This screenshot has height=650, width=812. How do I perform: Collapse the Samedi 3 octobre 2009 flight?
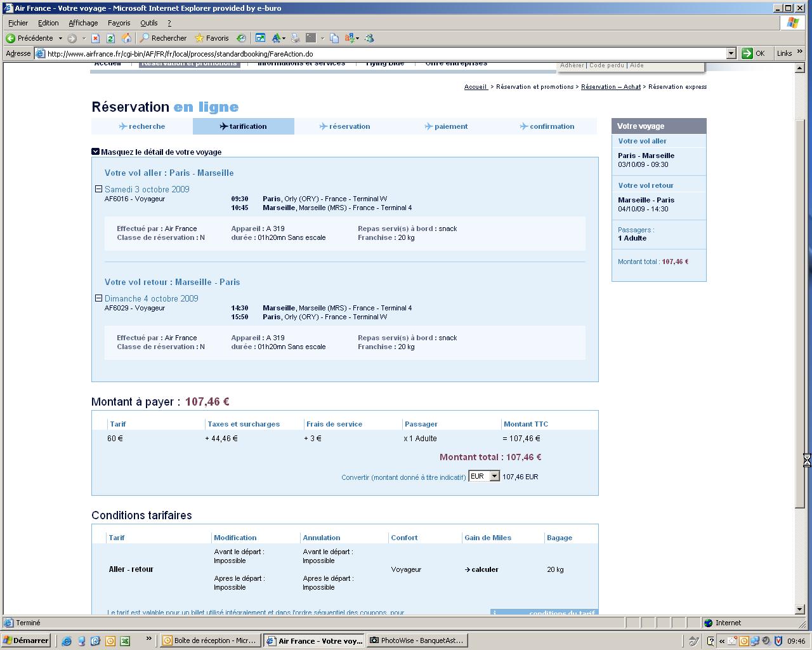pos(98,189)
